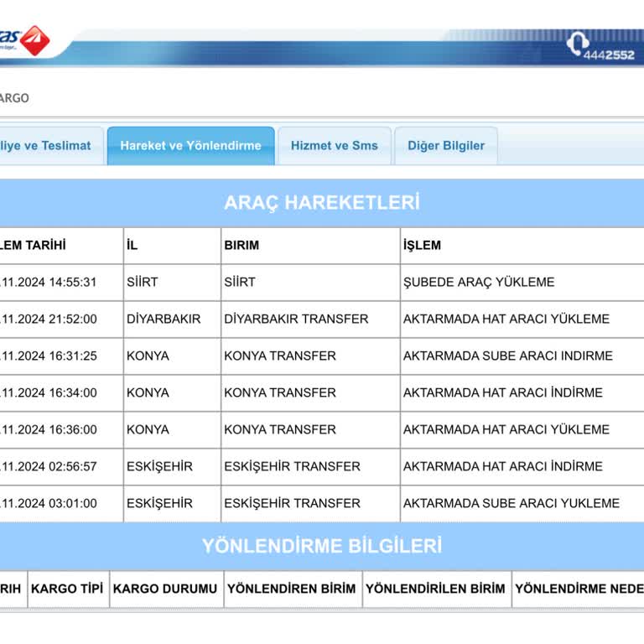Click AKTARMADA SUBE ARACI YUKLEME cell
The image size is (644, 644).
click(522, 504)
